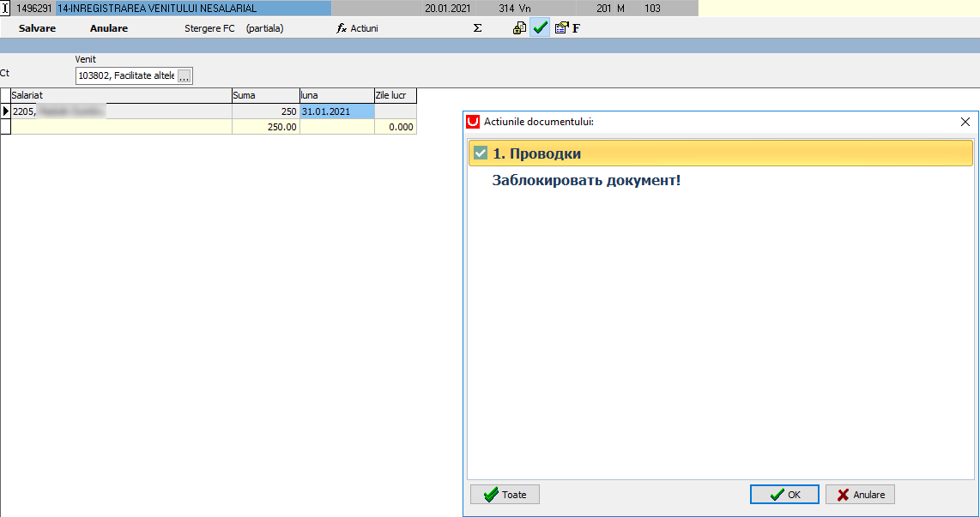
Task: Click the Zile lucr column header
Action: (395, 95)
